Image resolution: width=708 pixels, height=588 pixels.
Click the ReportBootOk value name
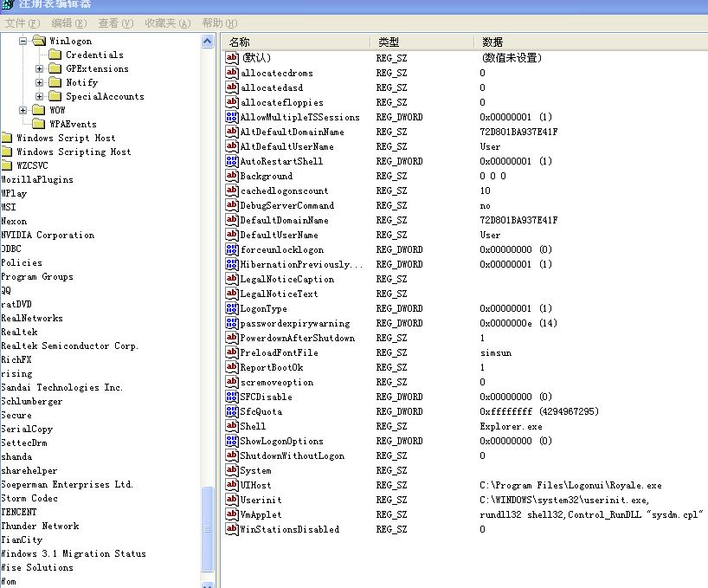(272, 367)
